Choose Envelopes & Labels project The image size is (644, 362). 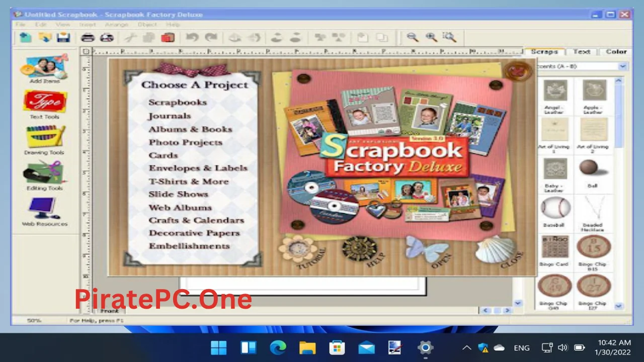tap(198, 168)
